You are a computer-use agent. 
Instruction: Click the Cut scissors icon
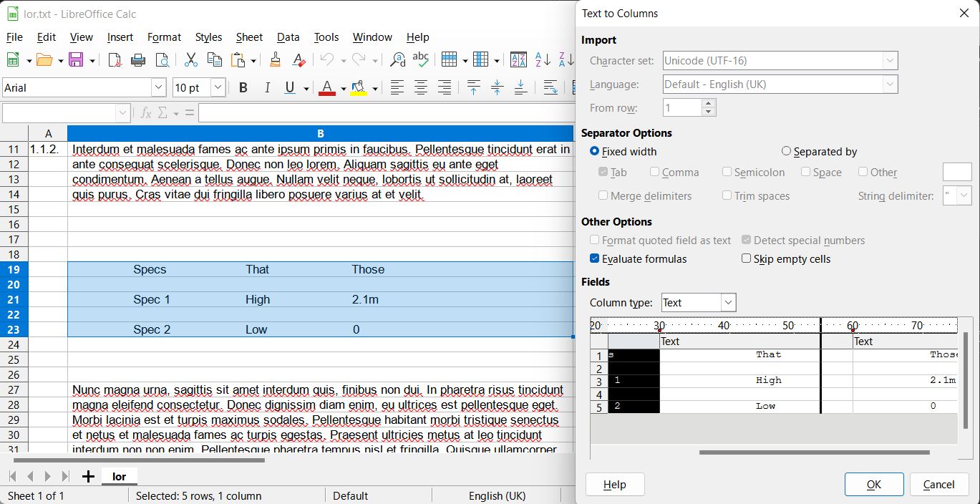pyautogui.click(x=191, y=60)
